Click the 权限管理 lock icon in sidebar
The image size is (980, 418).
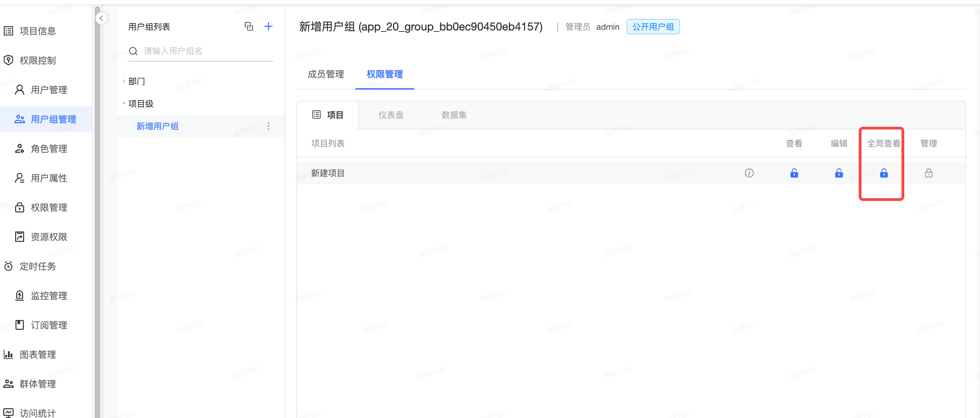(19, 207)
